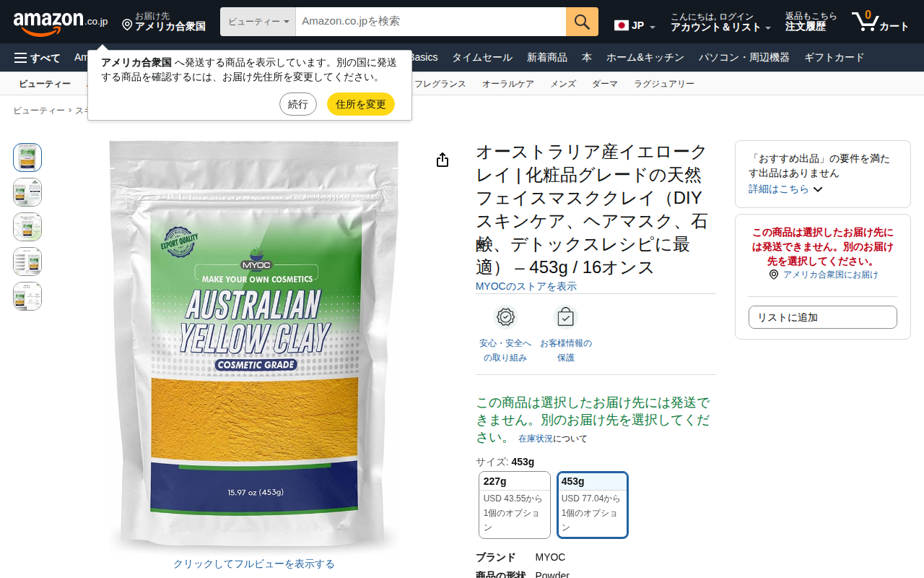Image resolution: width=924 pixels, height=578 pixels.
Task: Open the フレグランス beauty subcategory tab
Action: (x=440, y=84)
